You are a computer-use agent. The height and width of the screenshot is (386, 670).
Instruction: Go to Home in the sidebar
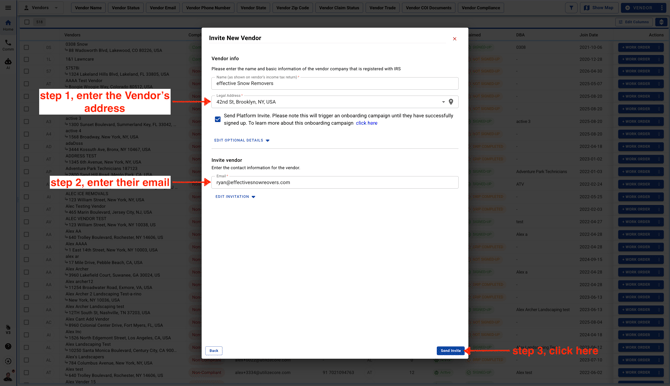[x=8, y=25]
